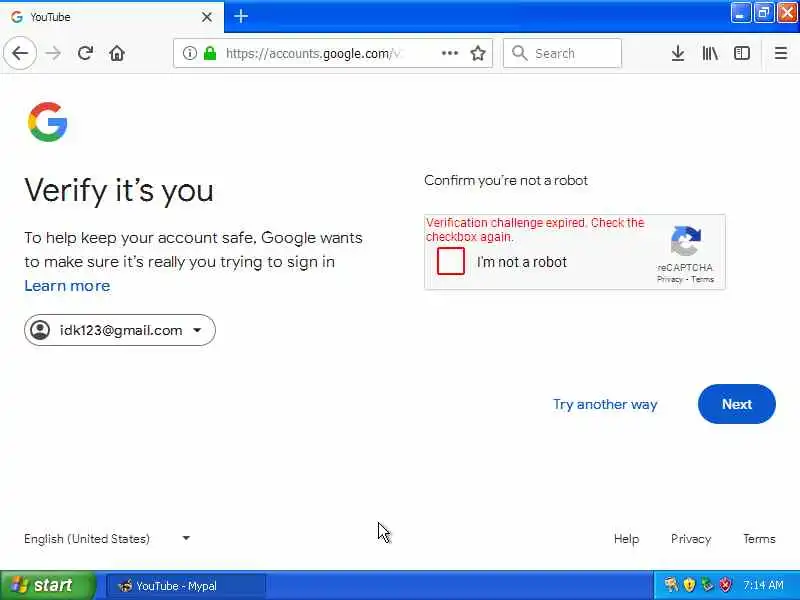Minimize the browser window

740,13
